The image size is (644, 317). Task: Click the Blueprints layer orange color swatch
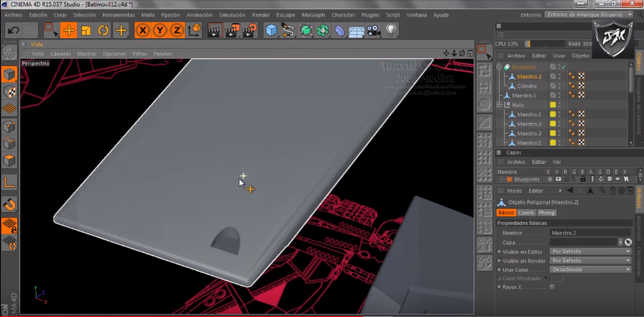coord(510,180)
